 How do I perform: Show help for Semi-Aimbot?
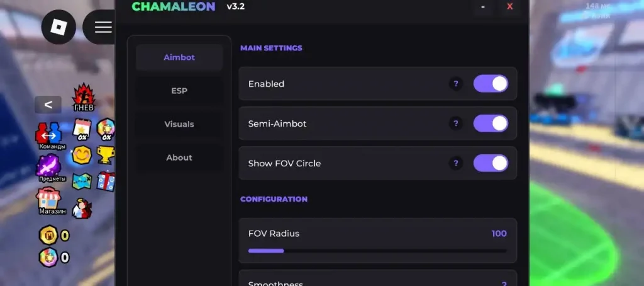[455, 123]
